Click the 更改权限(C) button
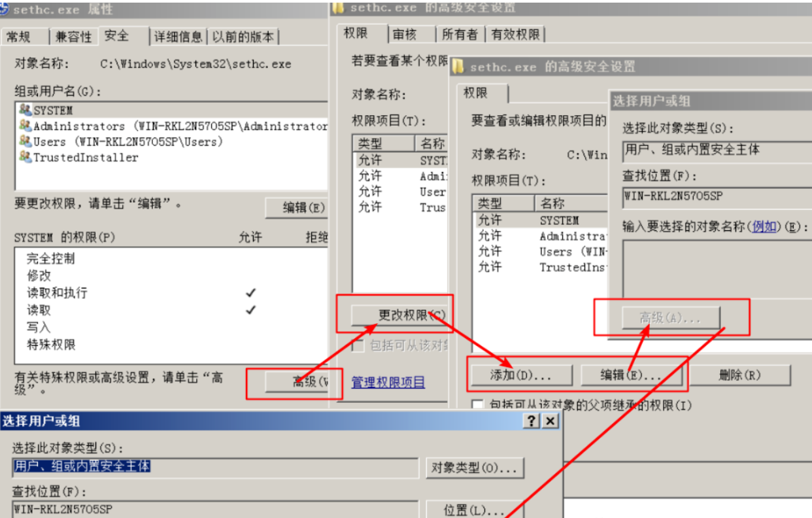 (x=401, y=315)
